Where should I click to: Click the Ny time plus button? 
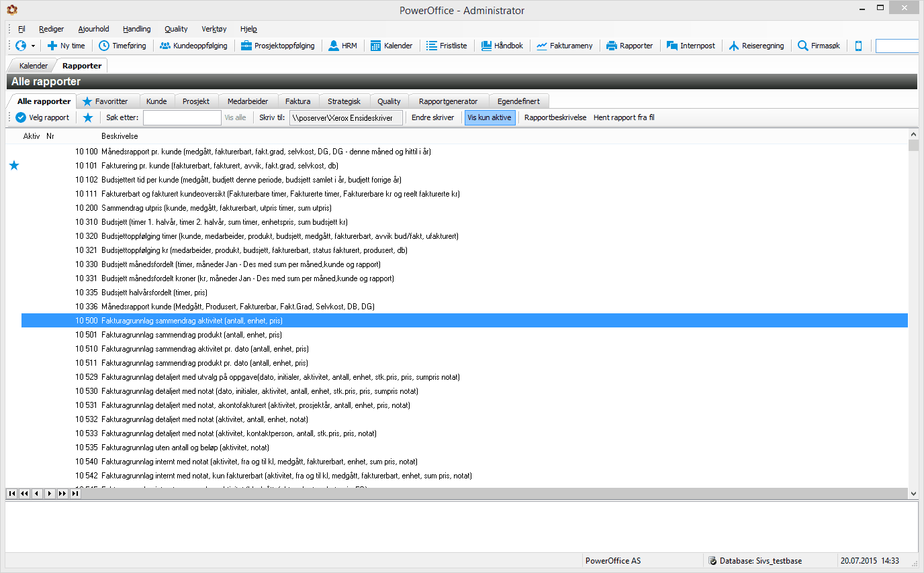(66, 46)
